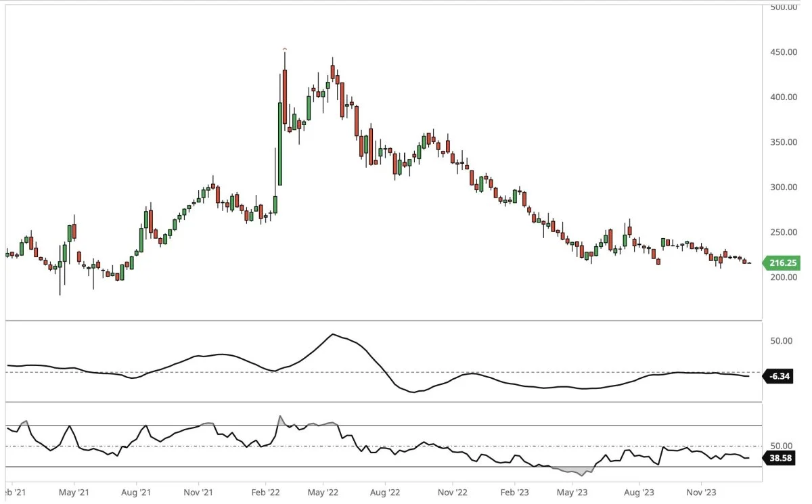Image resolution: width=812 pixels, height=504 pixels.
Task: Click the Nov '23 date label
Action: click(x=702, y=491)
